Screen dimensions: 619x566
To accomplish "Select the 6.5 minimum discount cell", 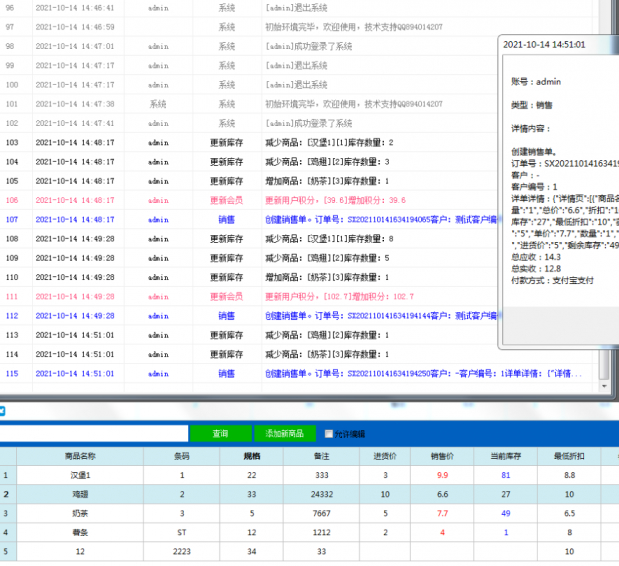I will [569, 513].
